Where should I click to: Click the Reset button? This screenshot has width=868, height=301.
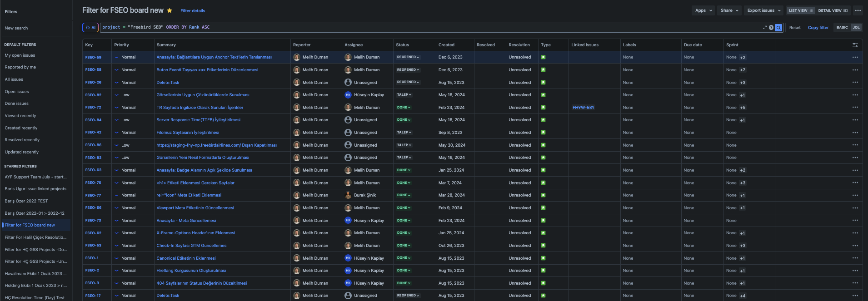click(795, 28)
